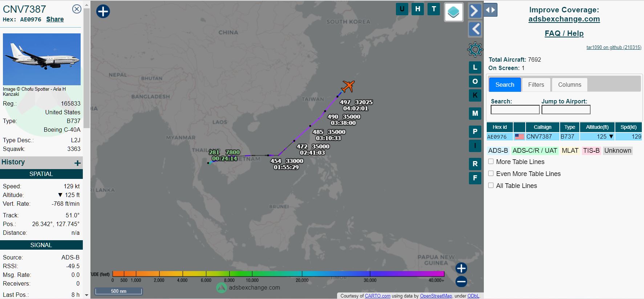Toggle the TIS-B source legend
Screen dimensions: 644x299
point(591,151)
